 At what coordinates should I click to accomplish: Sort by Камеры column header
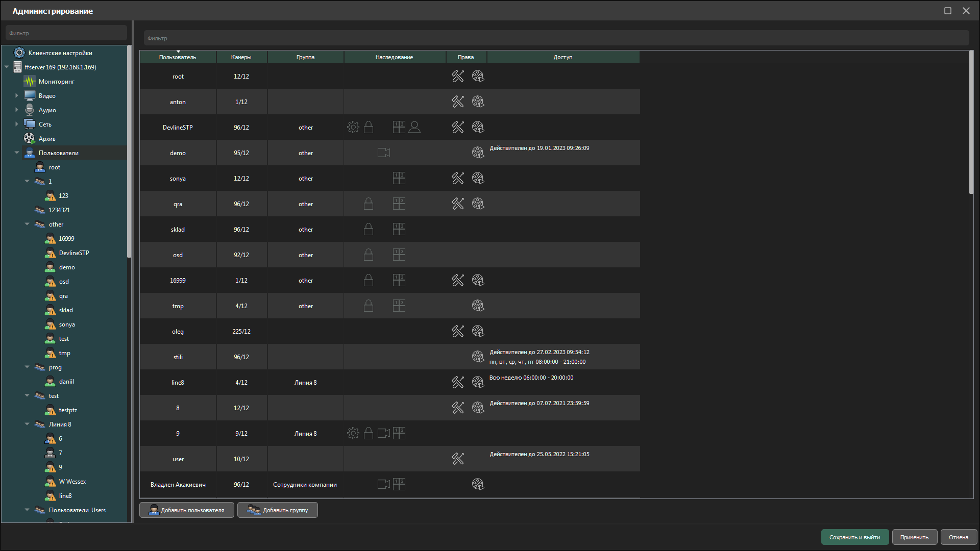pos(241,57)
